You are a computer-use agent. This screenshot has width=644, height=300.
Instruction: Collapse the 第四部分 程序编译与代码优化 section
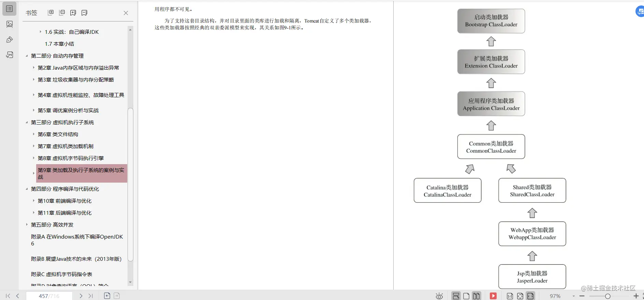point(27,189)
